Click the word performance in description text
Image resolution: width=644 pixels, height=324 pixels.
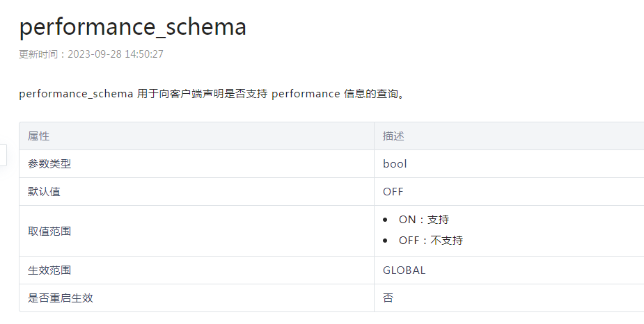point(305,94)
